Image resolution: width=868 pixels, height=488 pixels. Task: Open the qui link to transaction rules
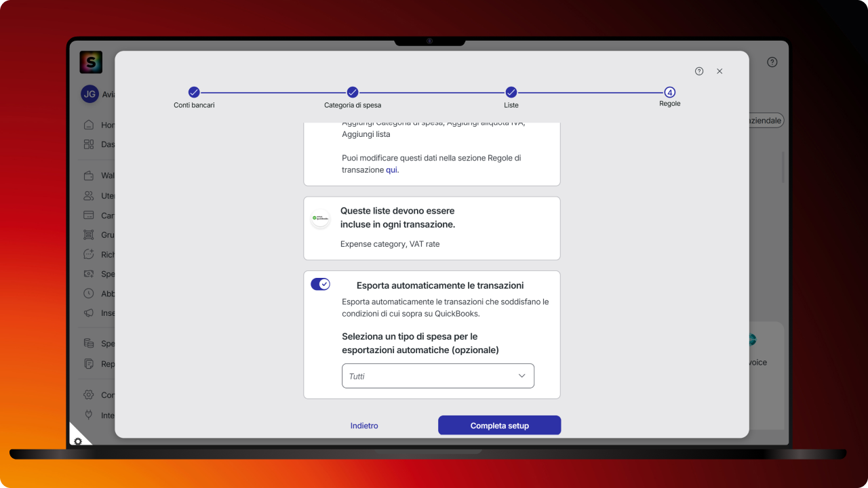(392, 170)
